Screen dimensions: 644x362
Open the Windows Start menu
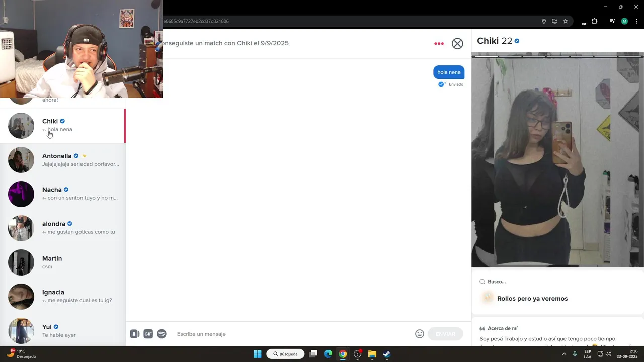coord(257,354)
